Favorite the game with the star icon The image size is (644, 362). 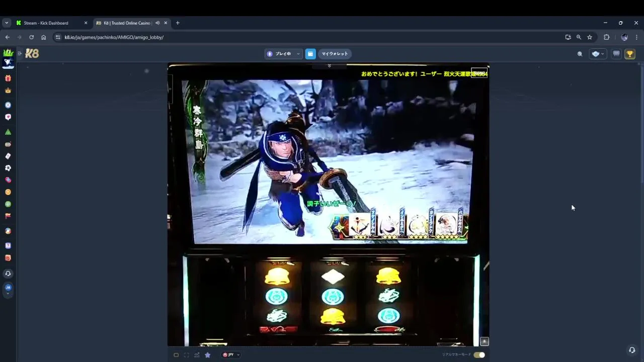(x=207, y=355)
